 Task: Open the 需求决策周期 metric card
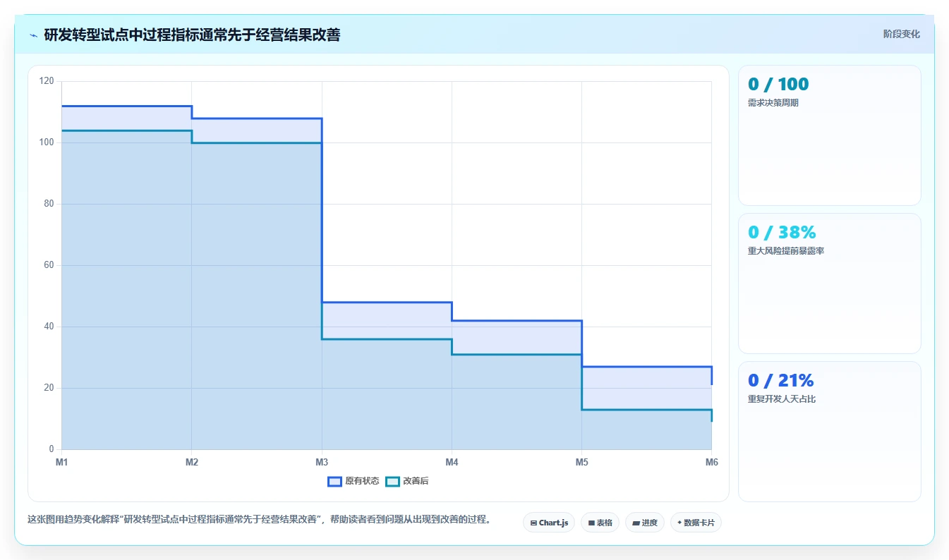pos(829,135)
